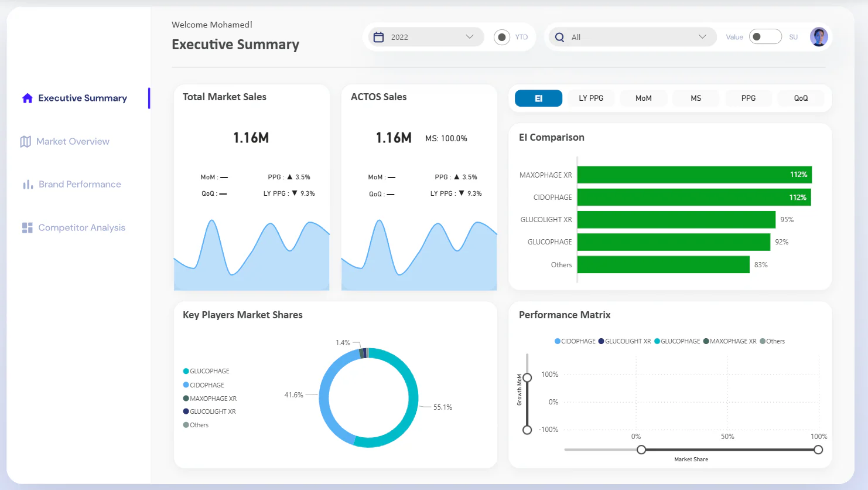
Task: Select the MoM tab
Action: tap(644, 98)
